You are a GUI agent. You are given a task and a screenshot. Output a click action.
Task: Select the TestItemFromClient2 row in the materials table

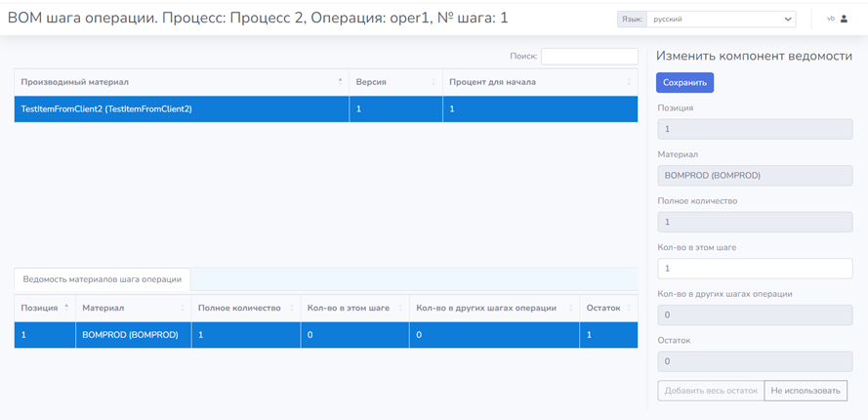click(326, 109)
